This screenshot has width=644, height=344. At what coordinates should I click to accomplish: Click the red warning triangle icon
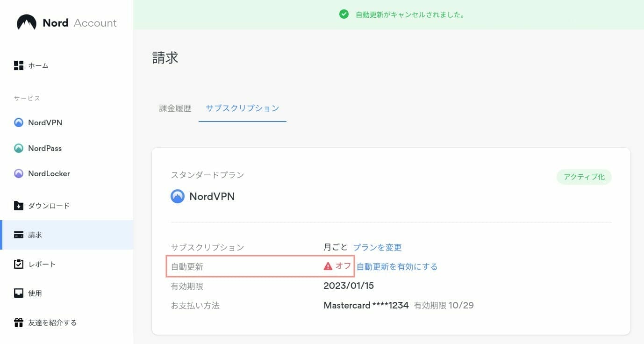[328, 266]
